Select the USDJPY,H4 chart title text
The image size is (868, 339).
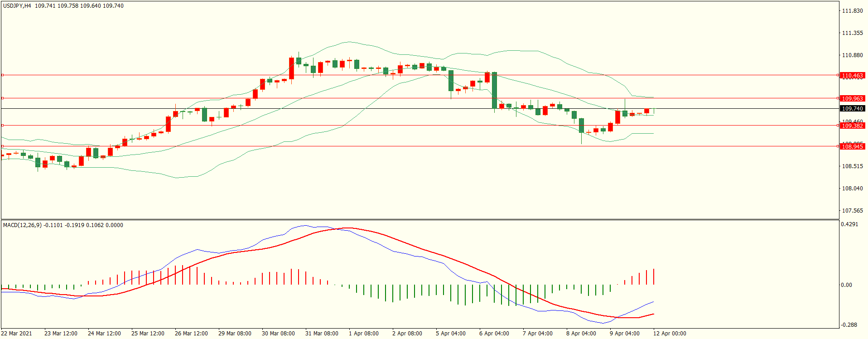17,6
